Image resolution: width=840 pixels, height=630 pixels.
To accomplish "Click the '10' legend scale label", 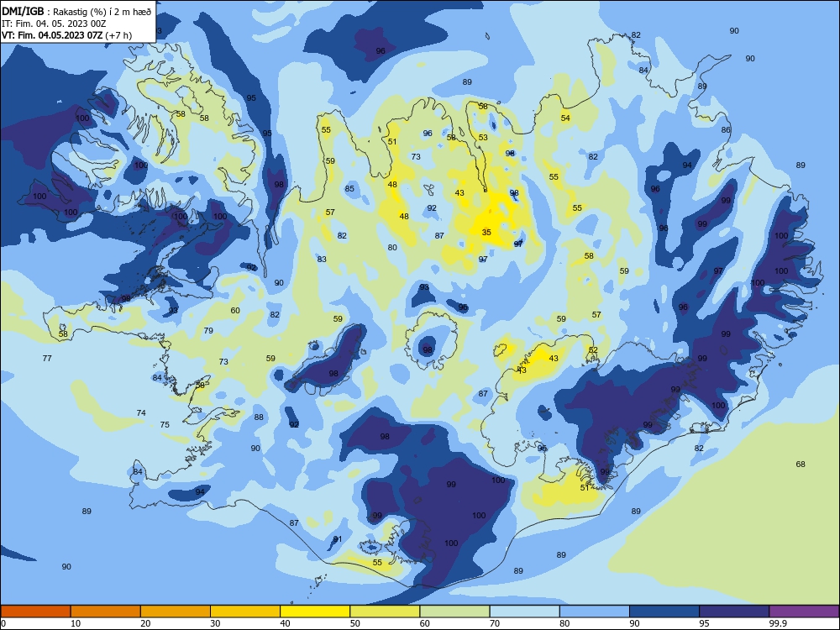I will point(76,623).
